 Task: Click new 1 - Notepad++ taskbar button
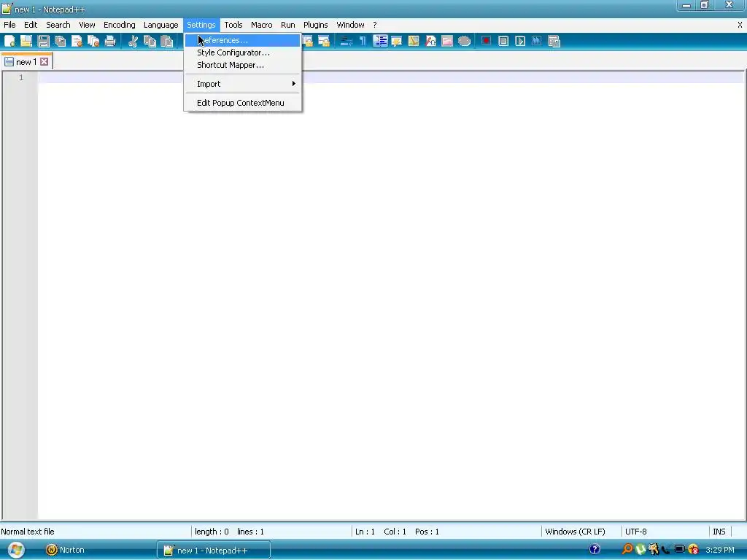[214, 551]
